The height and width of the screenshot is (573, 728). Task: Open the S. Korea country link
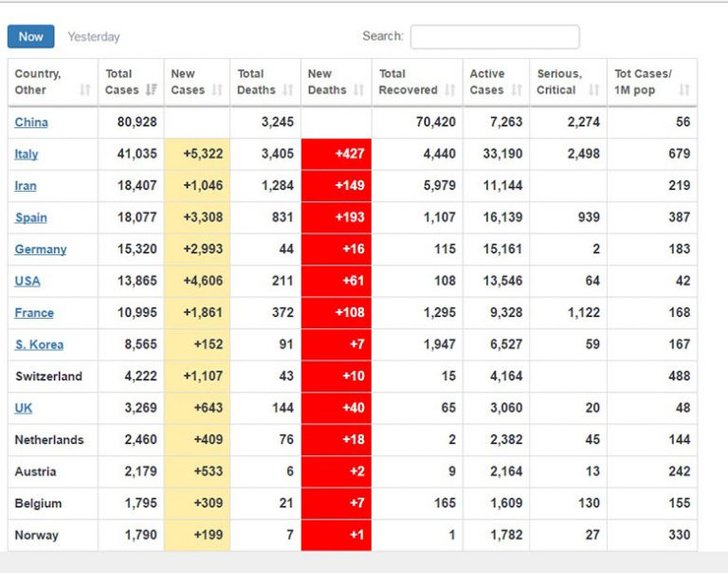(x=39, y=345)
